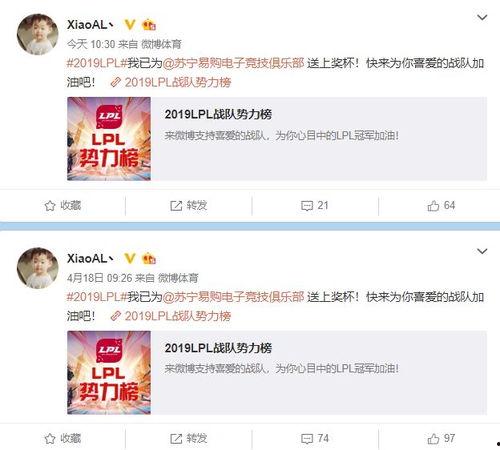Click XiaoAL's avatar on the 4月18日 post
500x450 pixels.
pyautogui.click(x=38, y=268)
